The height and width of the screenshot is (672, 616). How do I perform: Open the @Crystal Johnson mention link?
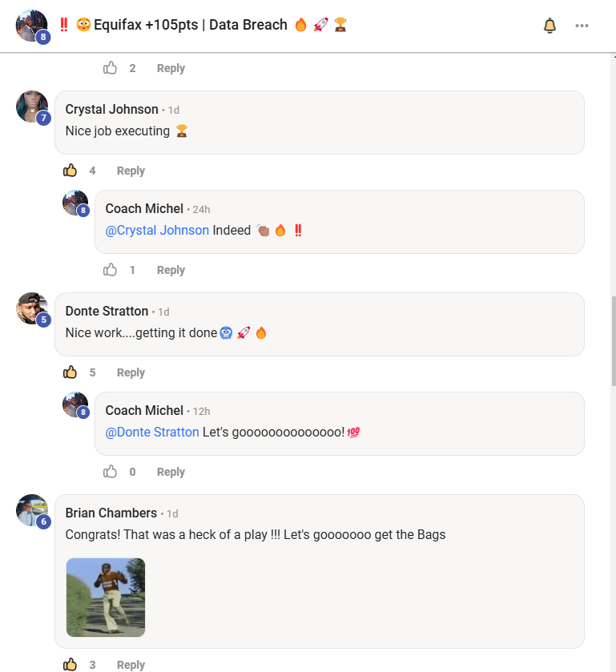pyautogui.click(x=157, y=231)
